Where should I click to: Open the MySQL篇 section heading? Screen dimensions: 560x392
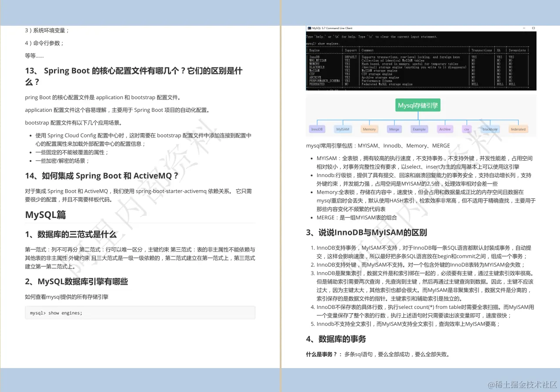point(46,214)
